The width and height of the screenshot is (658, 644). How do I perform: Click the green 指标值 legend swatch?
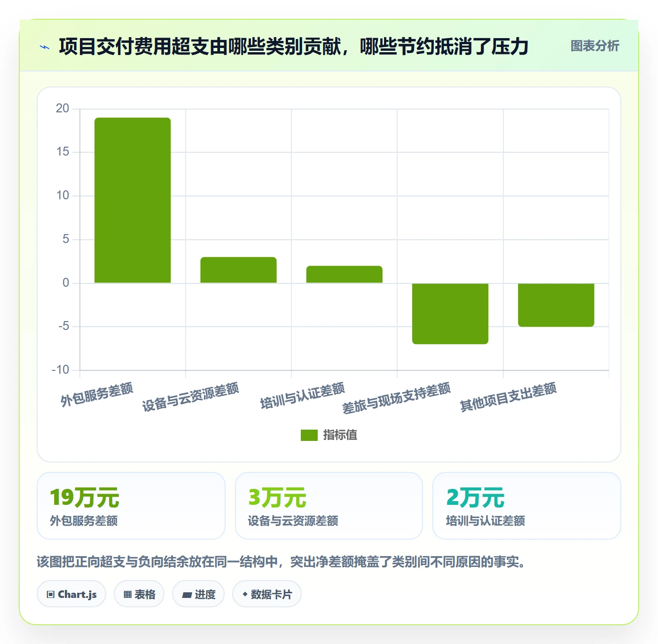pyautogui.click(x=309, y=435)
